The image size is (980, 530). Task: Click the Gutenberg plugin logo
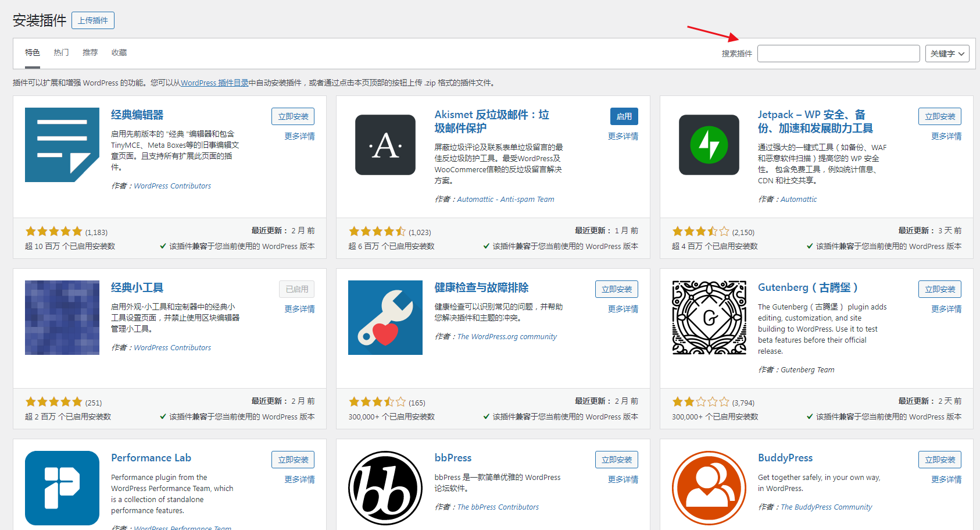(x=709, y=318)
